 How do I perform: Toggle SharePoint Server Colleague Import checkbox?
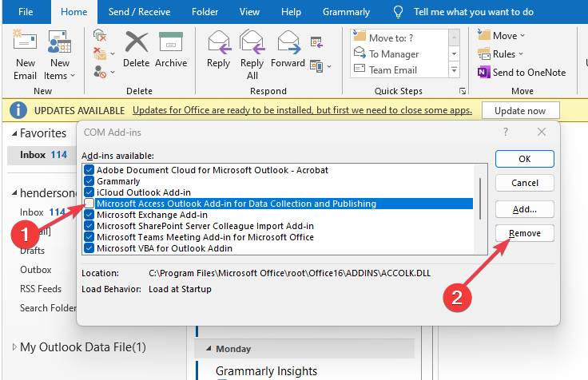pos(89,226)
